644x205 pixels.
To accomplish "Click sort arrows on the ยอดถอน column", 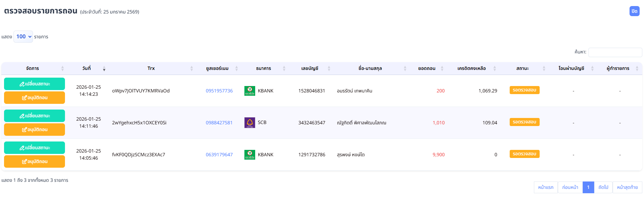I will [x=442, y=69].
